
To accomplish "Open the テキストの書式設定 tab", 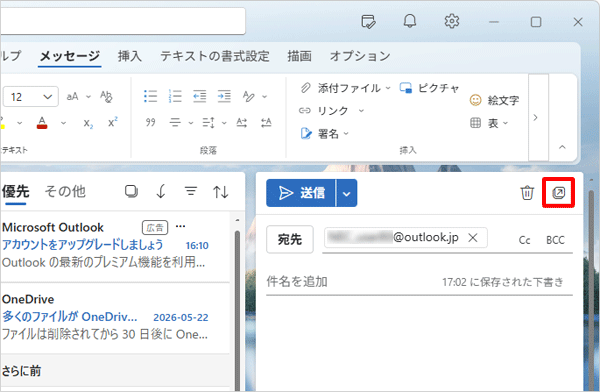I will pyautogui.click(x=215, y=56).
